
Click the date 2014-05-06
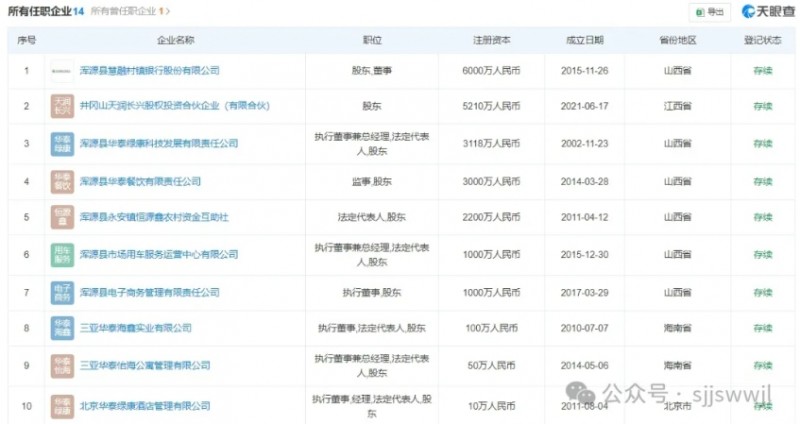pos(585,365)
